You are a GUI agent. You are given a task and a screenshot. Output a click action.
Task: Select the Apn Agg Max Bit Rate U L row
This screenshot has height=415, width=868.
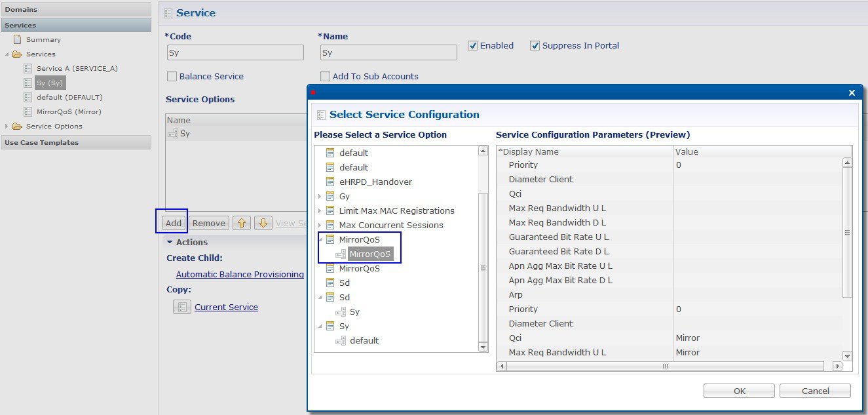[x=670, y=266]
